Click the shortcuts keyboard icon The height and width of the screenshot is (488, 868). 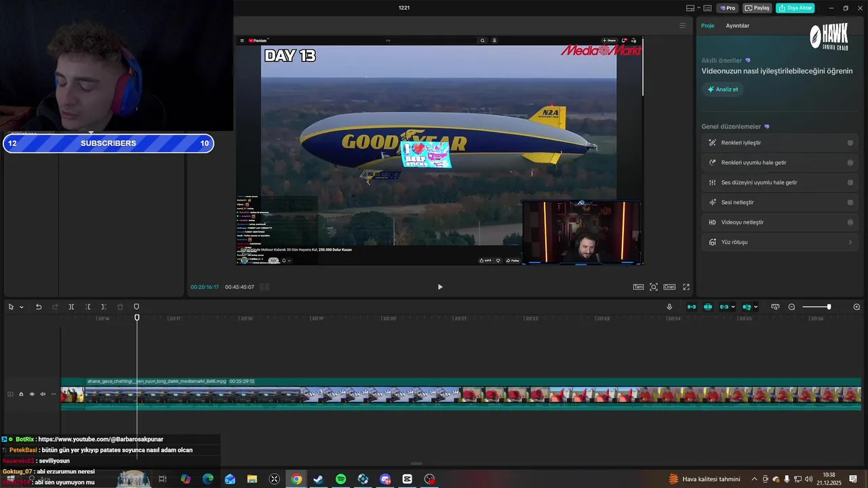click(x=707, y=8)
